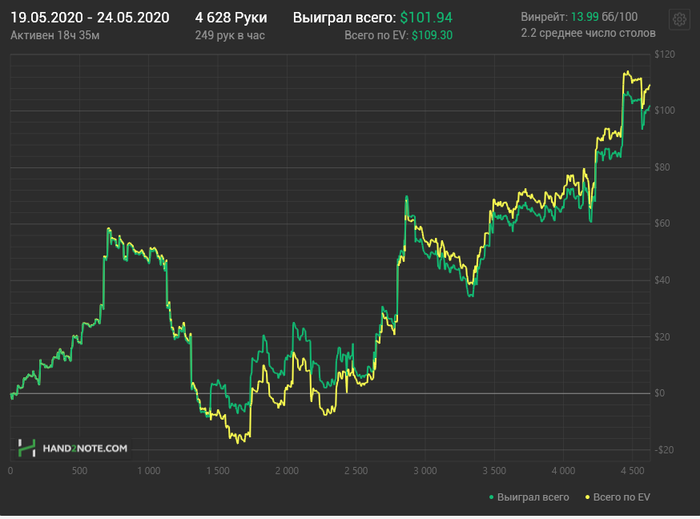Click the $80 y-axis label
Viewport: 700px width, 519px height.
click(x=662, y=167)
